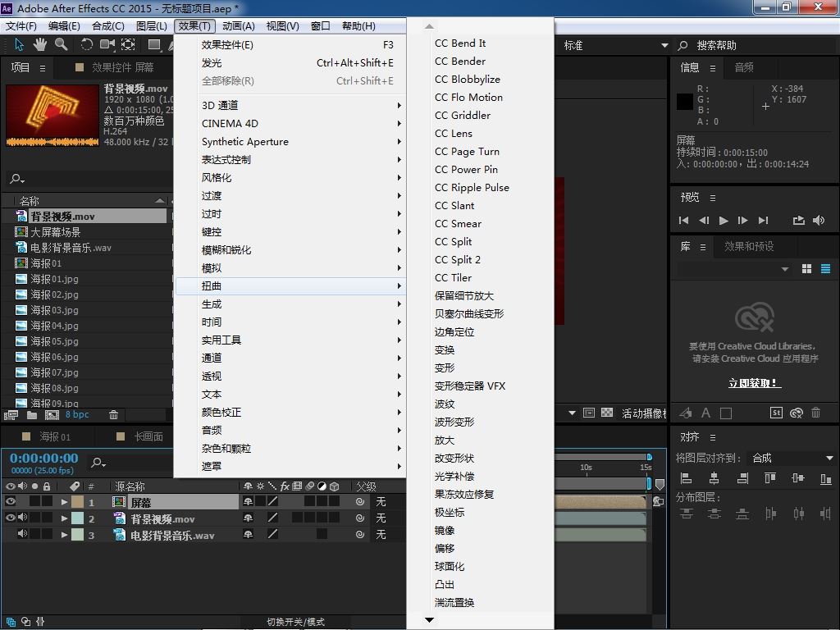Open the 文件(F) menu
The image size is (840, 630).
coord(21,25)
